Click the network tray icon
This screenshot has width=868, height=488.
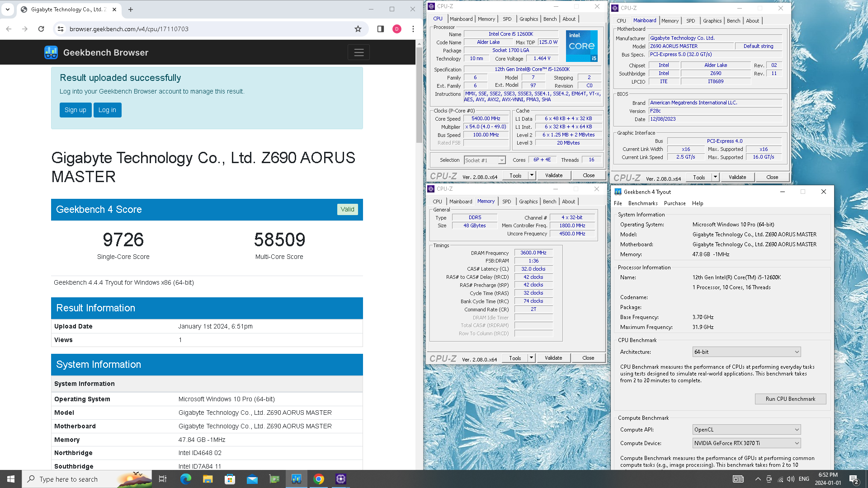[x=780, y=479]
